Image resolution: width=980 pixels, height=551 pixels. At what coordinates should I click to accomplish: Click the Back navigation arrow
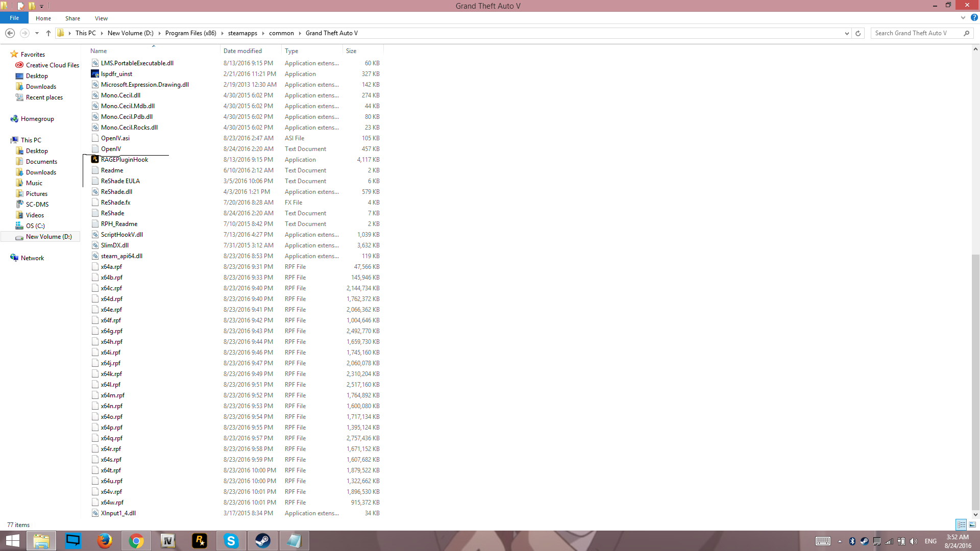tap(10, 33)
